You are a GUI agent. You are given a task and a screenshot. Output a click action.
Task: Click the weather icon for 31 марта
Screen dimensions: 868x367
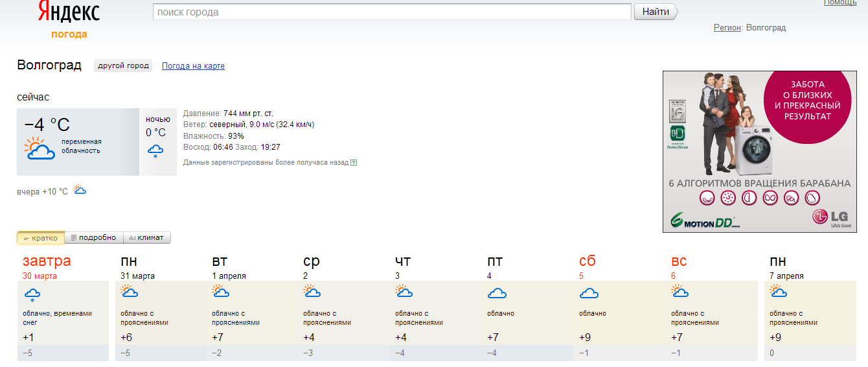click(130, 292)
